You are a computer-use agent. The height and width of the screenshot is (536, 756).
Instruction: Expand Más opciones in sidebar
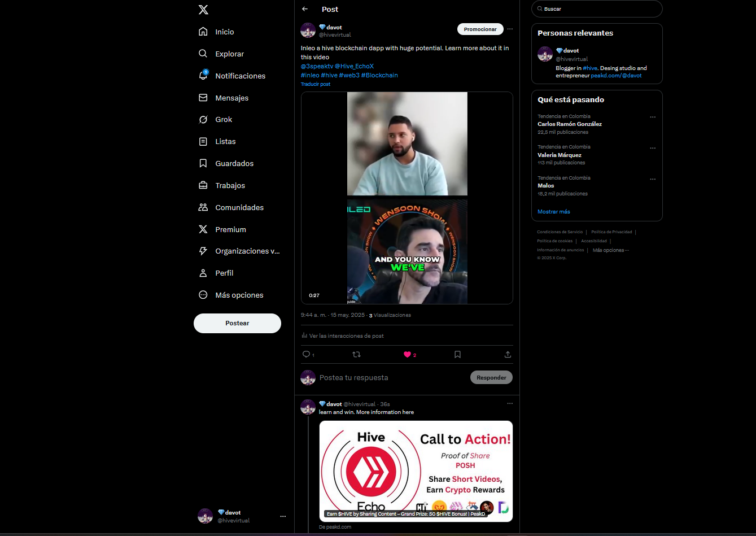tap(231, 295)
